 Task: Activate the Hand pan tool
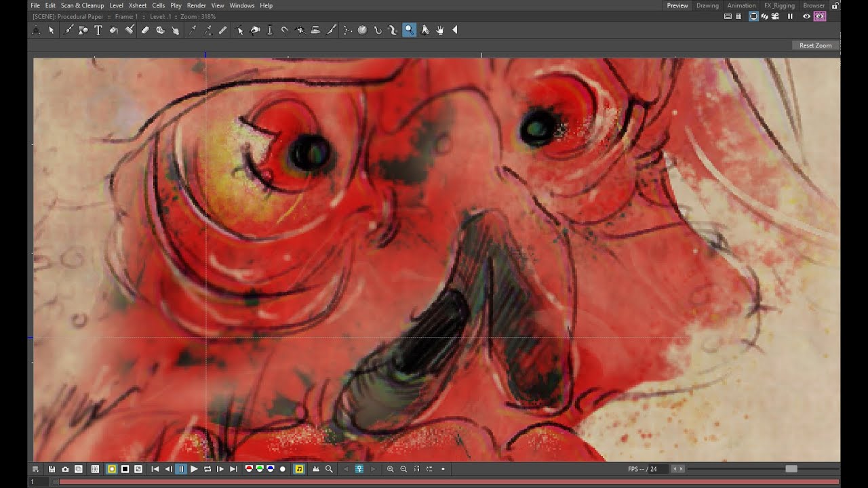[440, 30]
